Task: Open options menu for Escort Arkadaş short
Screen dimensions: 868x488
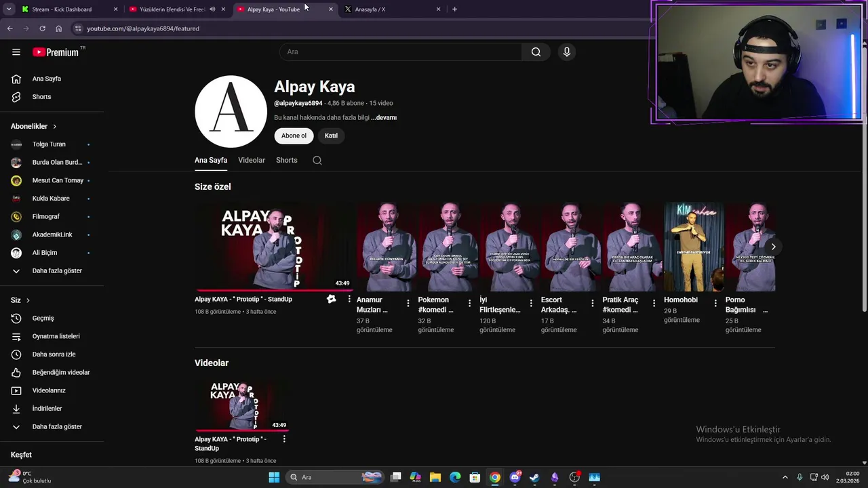Action: coord(592,303)
